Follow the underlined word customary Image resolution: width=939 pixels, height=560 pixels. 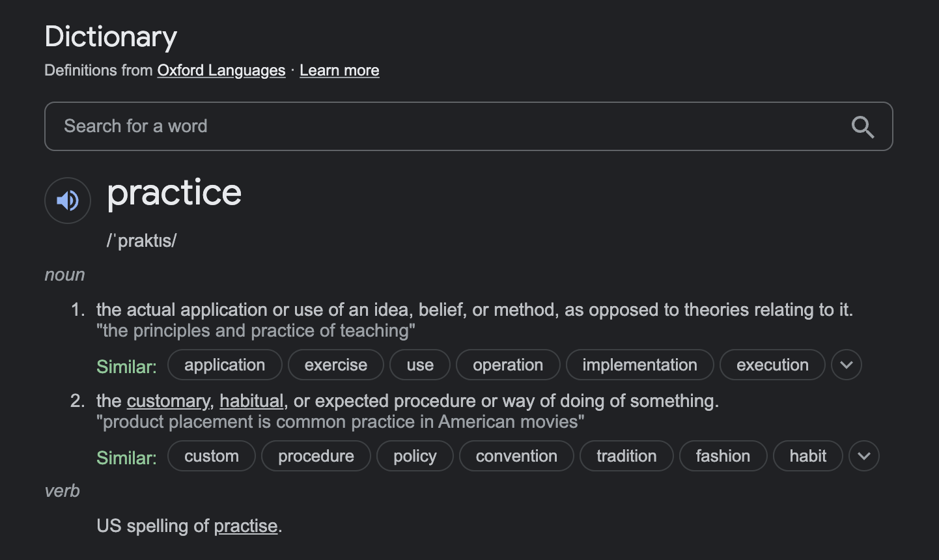coord(168,401)
